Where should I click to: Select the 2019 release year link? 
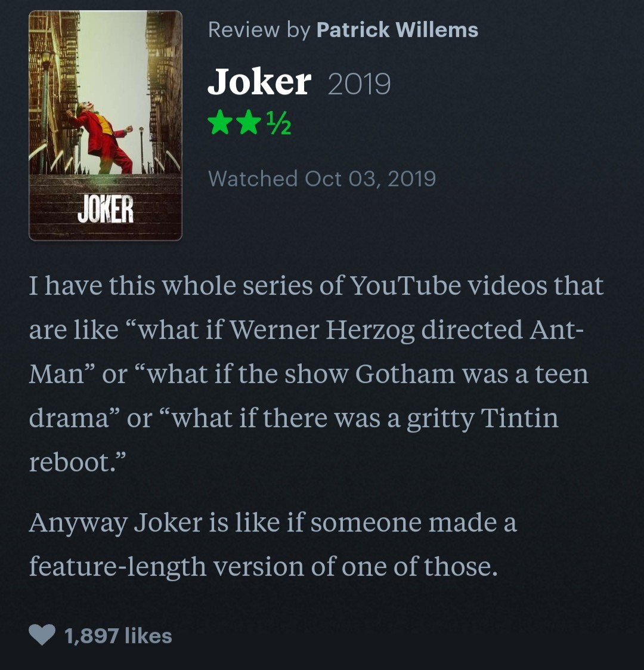click(x=359, y=84)
